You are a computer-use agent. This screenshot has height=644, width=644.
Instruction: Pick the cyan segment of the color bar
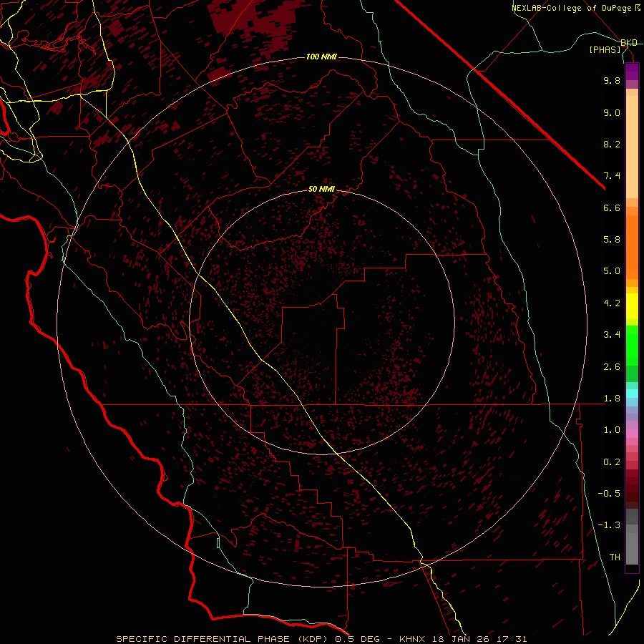(632, 394)
